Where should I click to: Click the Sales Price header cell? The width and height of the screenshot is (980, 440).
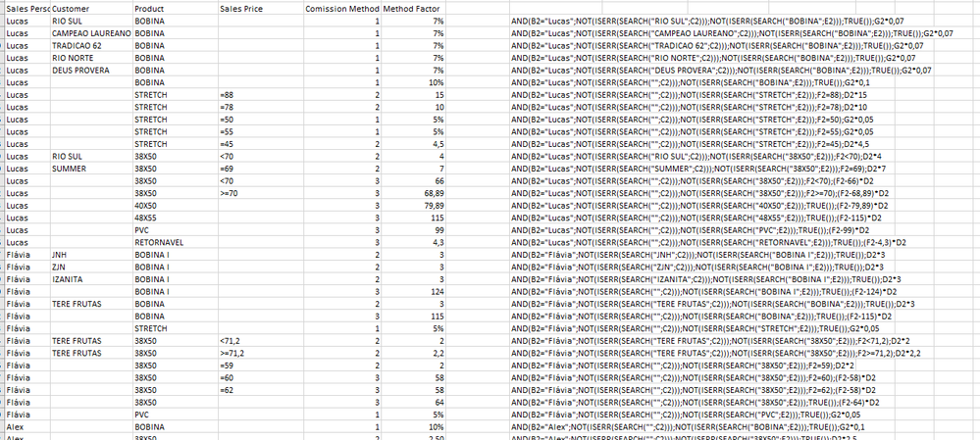click(261, 9)
